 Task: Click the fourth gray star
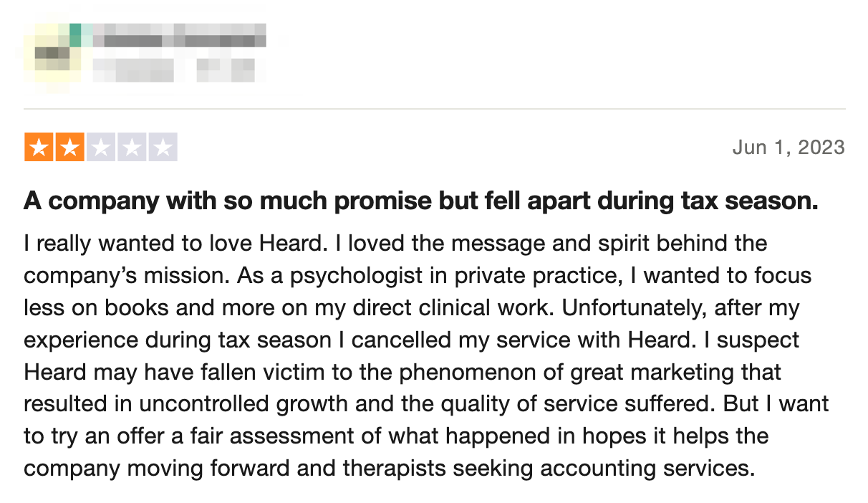pos(132,148)
